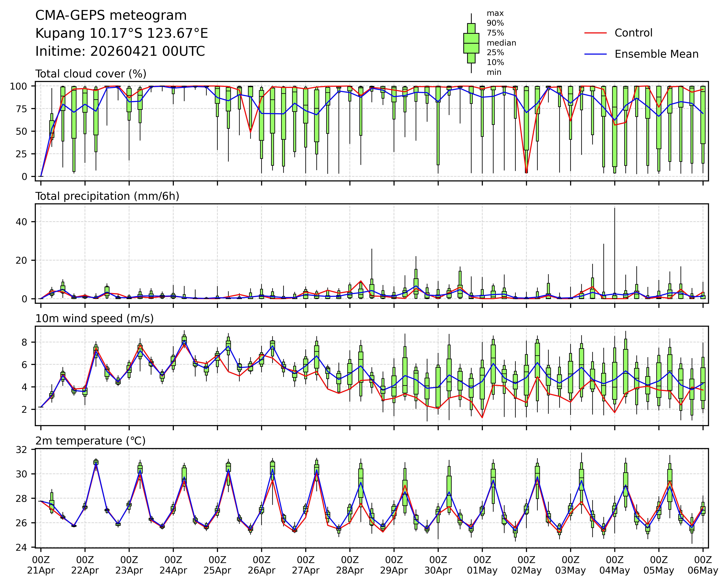The height and width of the screenshot is (585, 728).
Task: Click the 40 tick on precipitation axis
Action: [22, 222]
